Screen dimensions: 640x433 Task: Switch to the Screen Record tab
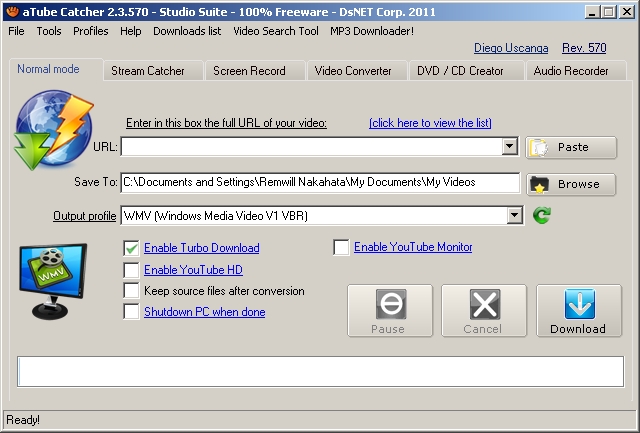pyautogui.click(x=255, y=71)
